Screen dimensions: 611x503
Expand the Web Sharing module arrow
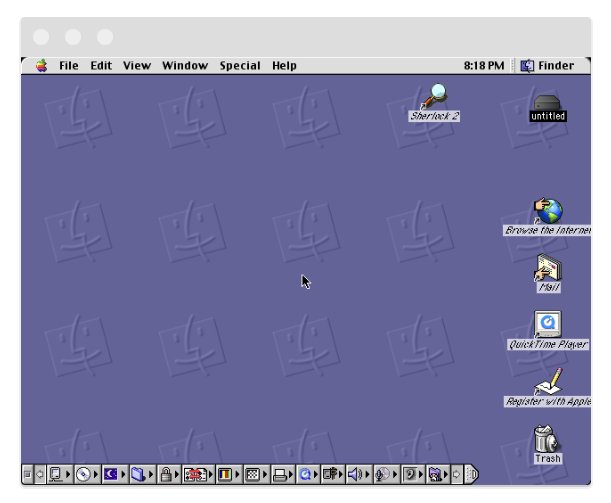pyautogui.click(x=446, y=474)
